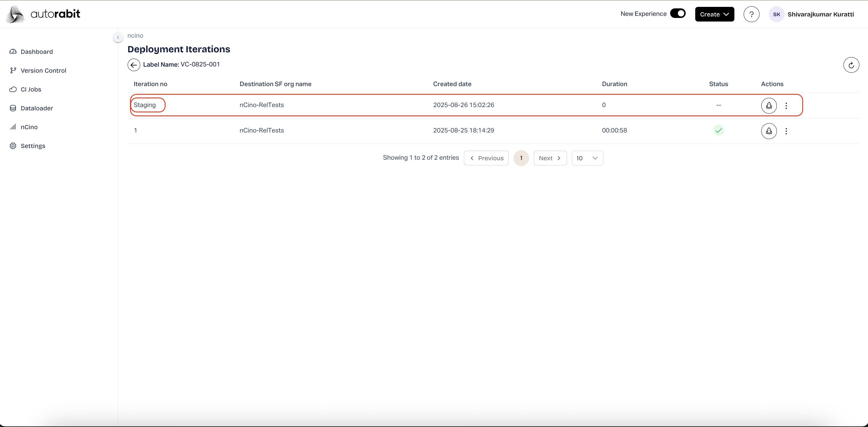
Task: Open Dataloader from the sidebar
Action: pos(37,108)
